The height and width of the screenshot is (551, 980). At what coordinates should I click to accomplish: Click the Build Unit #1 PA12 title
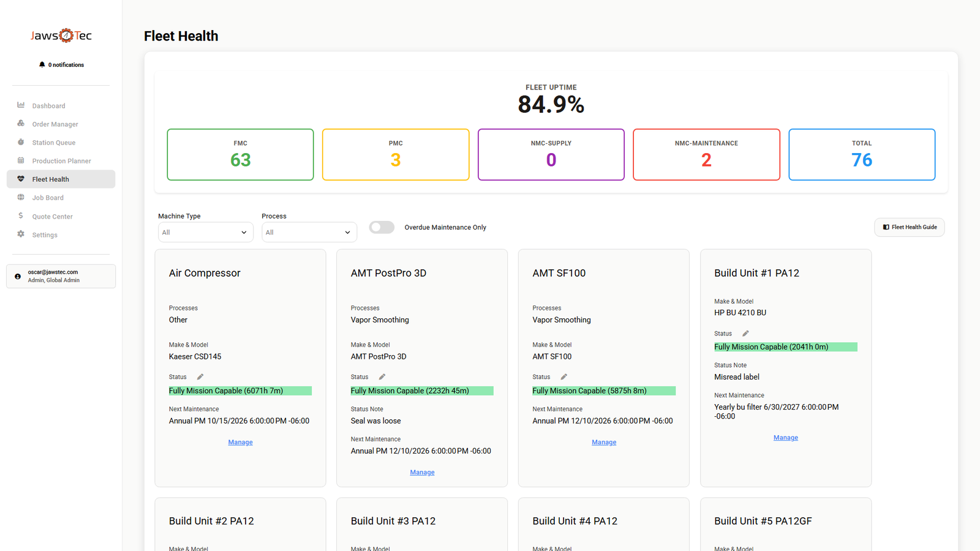tap(756, 273)
